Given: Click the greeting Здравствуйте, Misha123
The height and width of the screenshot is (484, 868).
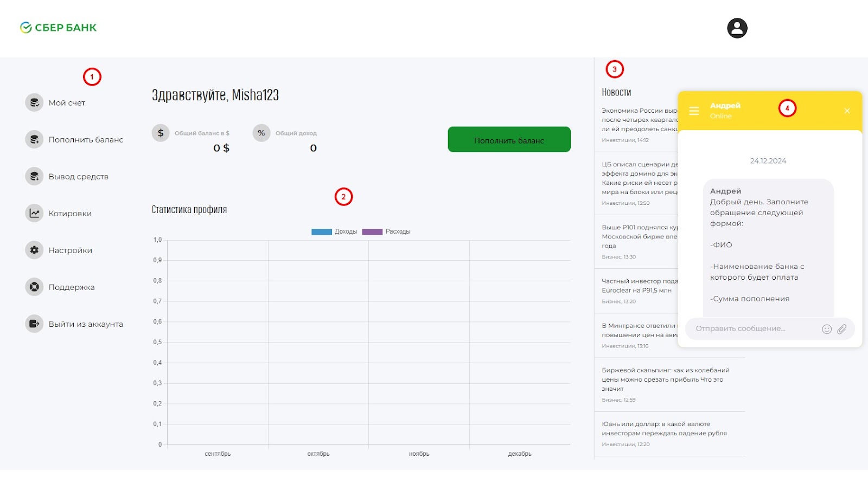Looking at the screenshot, I should [215, 95].
